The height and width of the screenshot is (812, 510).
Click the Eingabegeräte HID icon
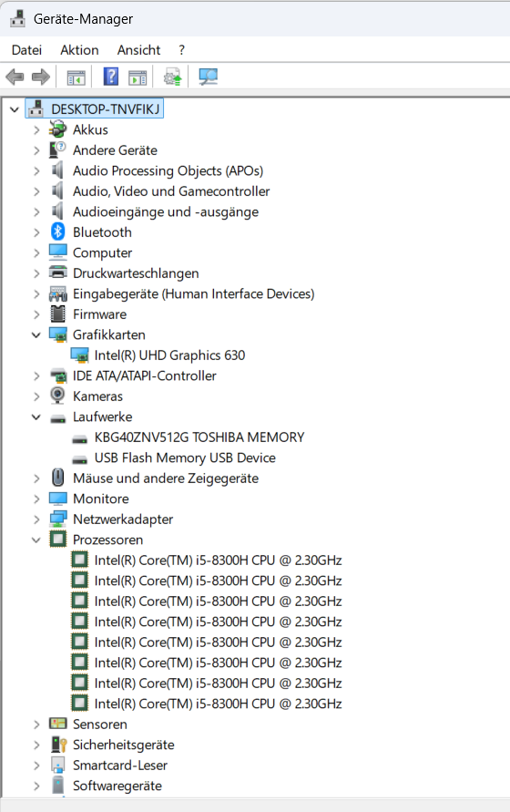click(x=58, y=293)
